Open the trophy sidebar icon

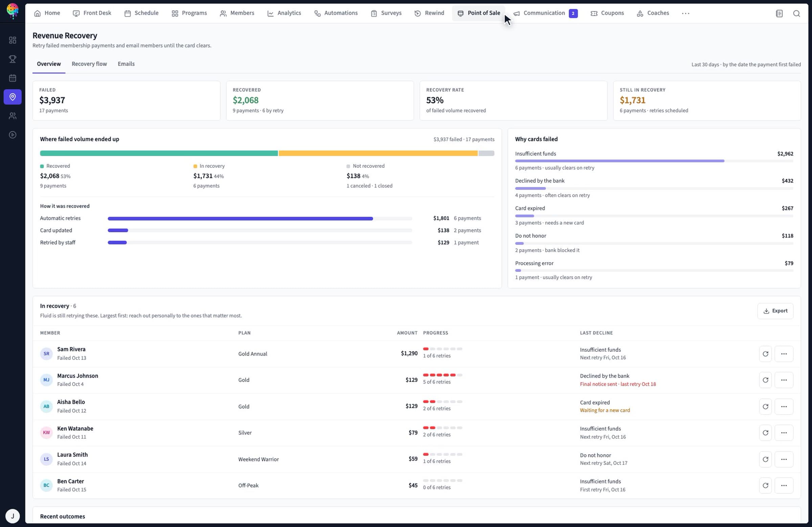click(13, 59)
